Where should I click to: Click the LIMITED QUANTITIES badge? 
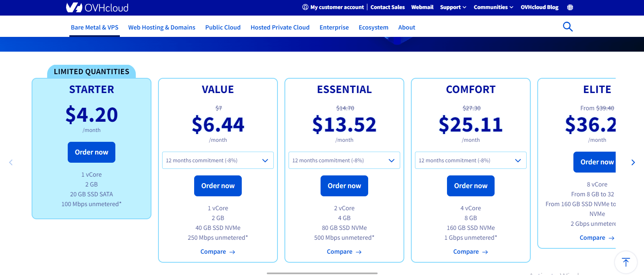click(x=92, y=71)
